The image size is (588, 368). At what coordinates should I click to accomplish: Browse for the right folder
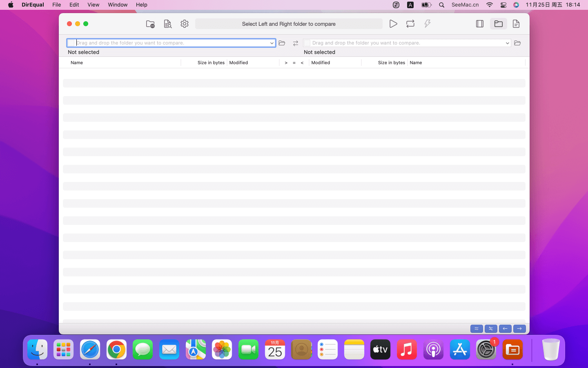pyautogui.click(x=517, y=43)
